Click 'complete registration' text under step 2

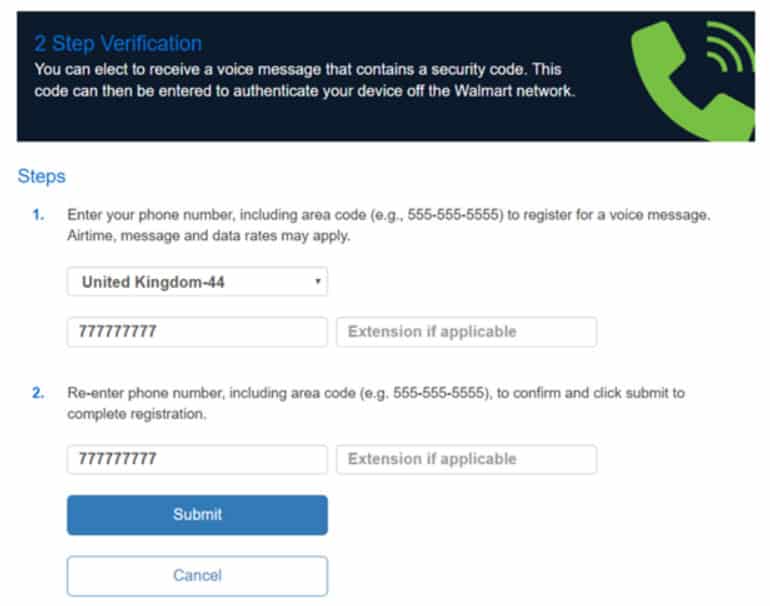coord(136,414)
